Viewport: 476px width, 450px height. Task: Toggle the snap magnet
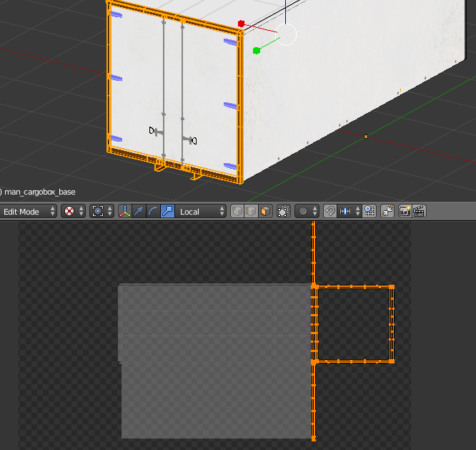pos(329,211)
